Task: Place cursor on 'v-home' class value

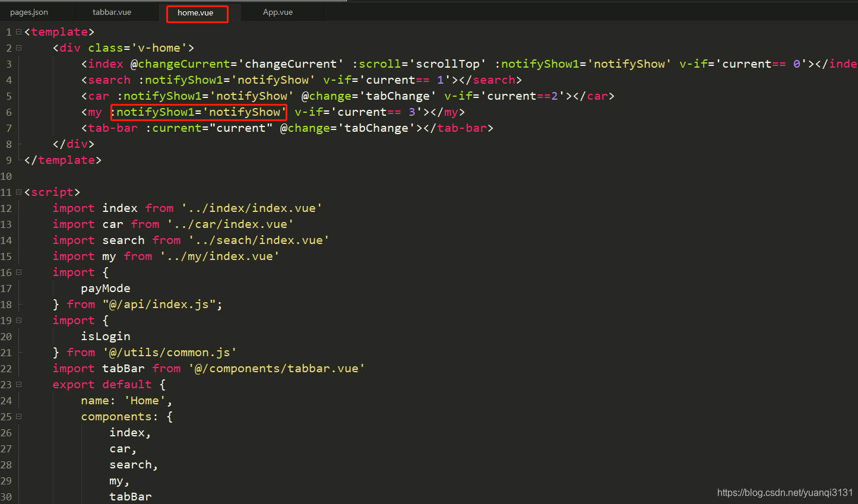Action: 159,48
